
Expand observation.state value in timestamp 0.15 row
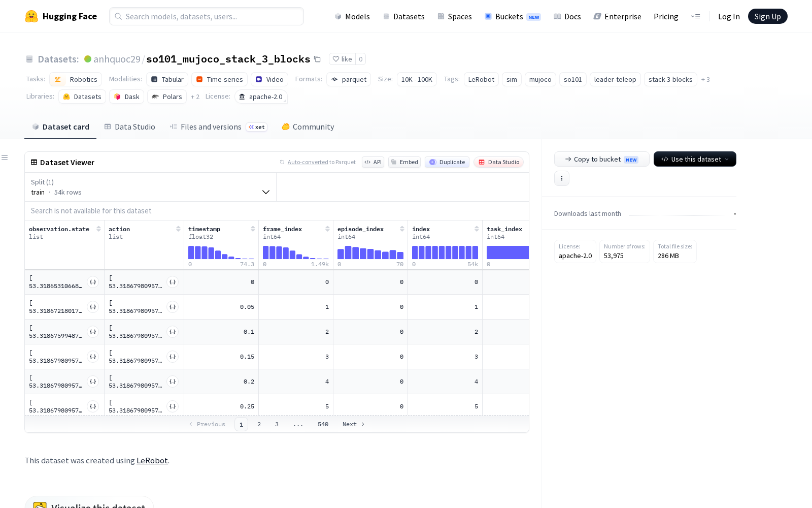click(93, 357)
